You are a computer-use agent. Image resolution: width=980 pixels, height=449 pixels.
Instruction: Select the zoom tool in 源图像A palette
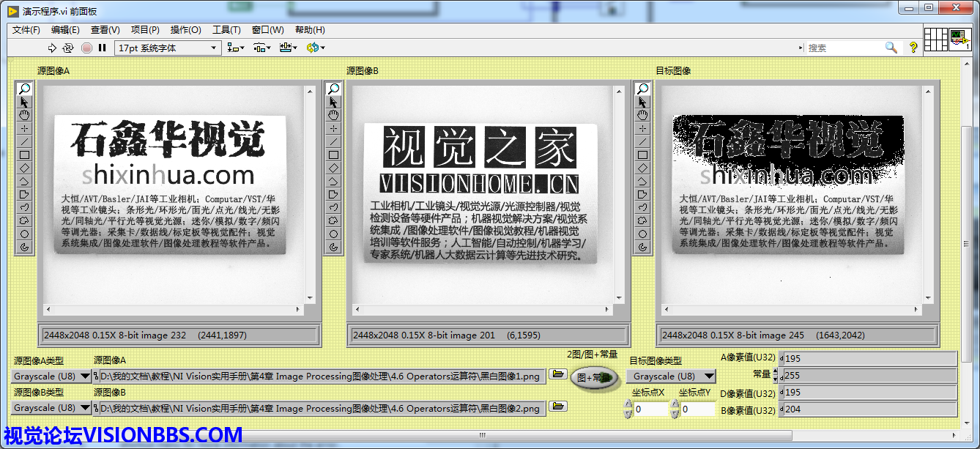click(24, 89)
